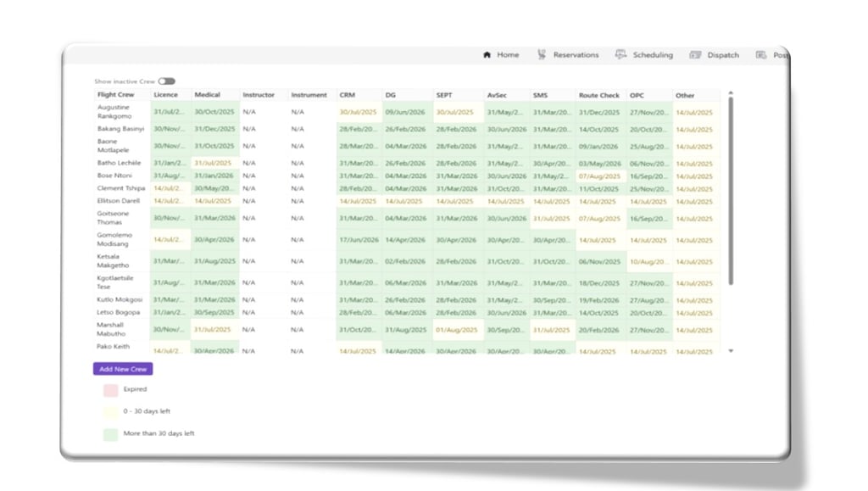Click the CRM column header
868x491 pixels.
coord(347,95)
